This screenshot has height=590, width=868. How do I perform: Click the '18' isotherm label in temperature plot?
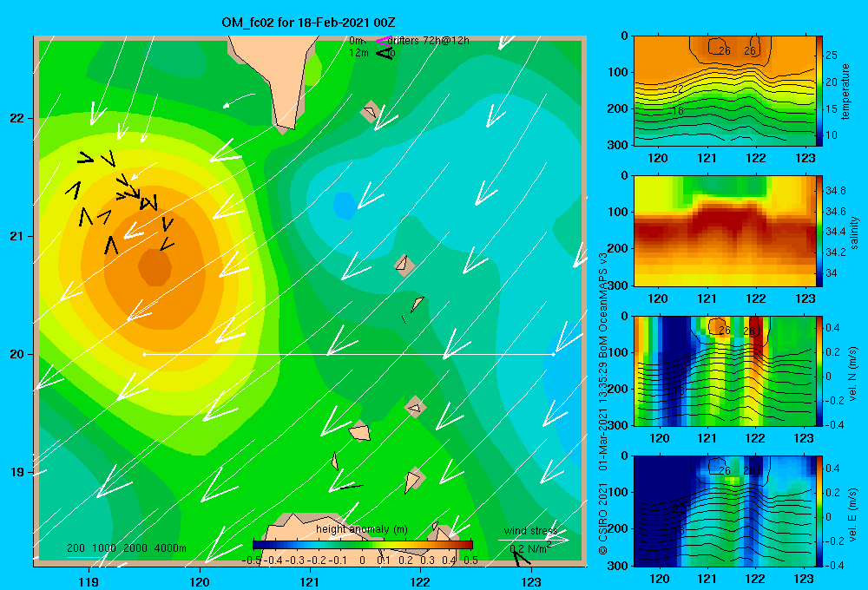pos(678,111)
